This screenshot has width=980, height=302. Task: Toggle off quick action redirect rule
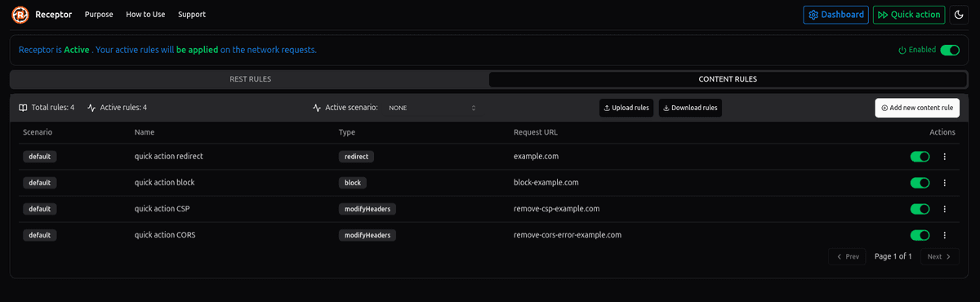tap(920, 157)
